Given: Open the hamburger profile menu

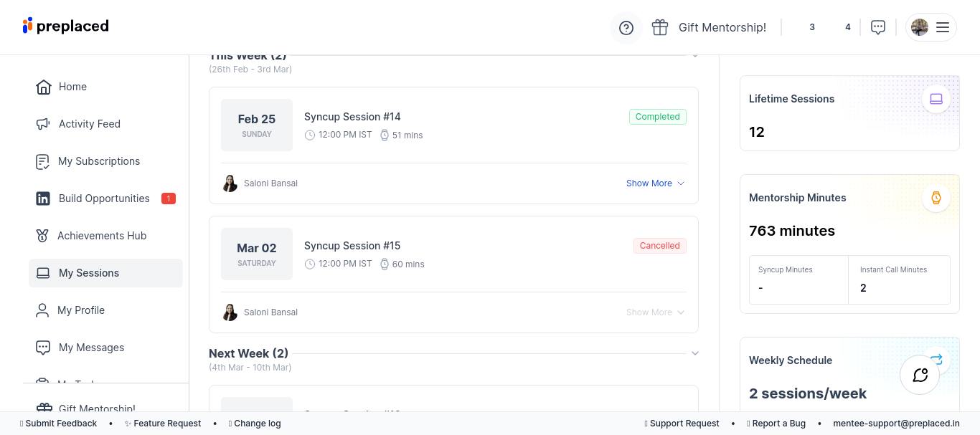Looking at the screenshot, I should tap(942, 27).
